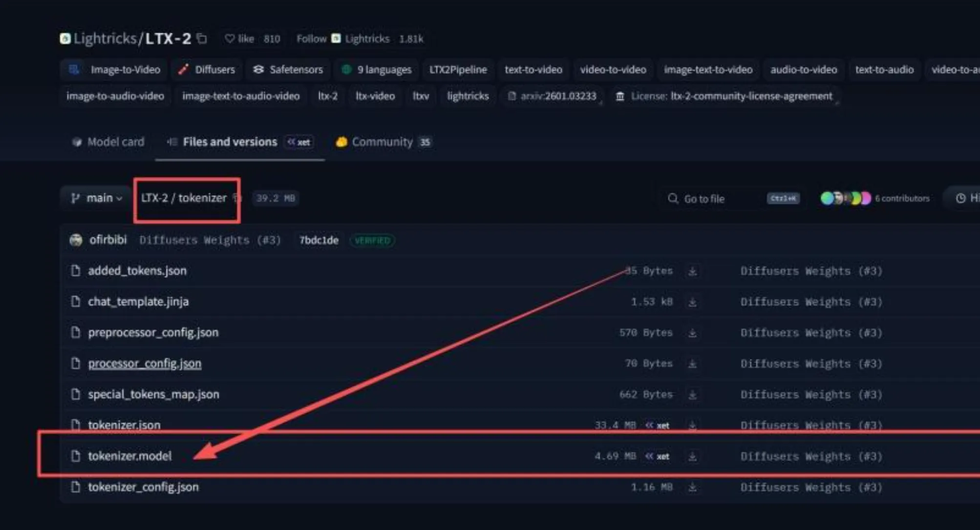
Task: Open commit message link for tokenizer_config.json
Action: 811,488
